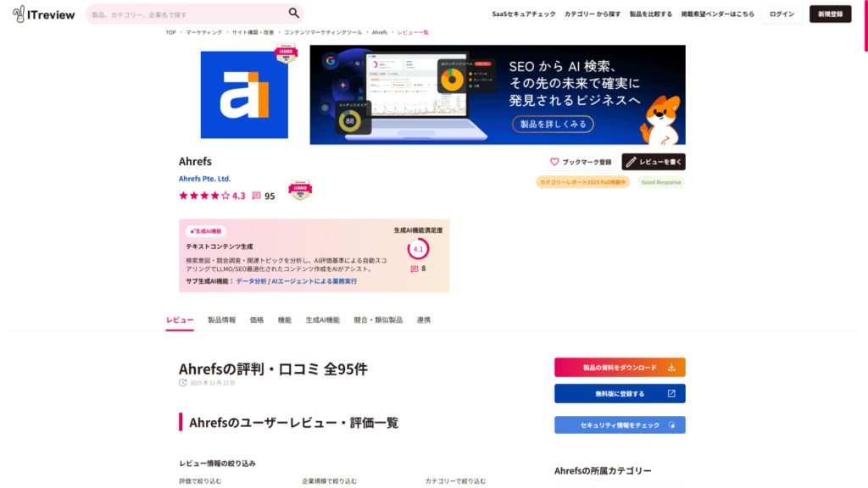Switch to the 価格 tab
868x488 pixels.
[x=257, y=320]
